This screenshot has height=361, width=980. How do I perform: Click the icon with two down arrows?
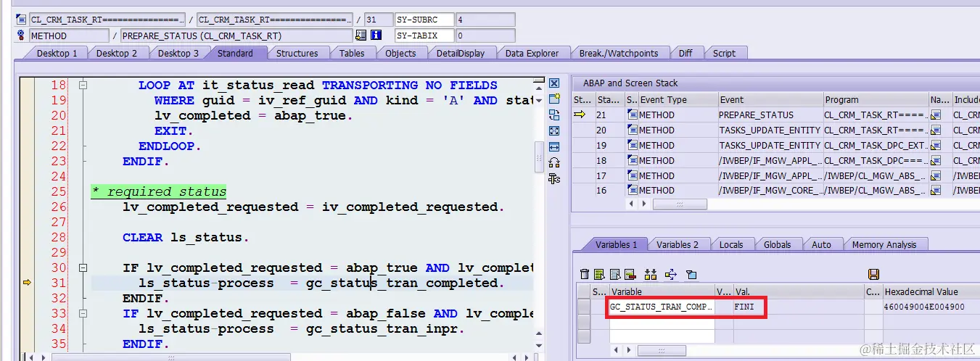coord(650,274)
